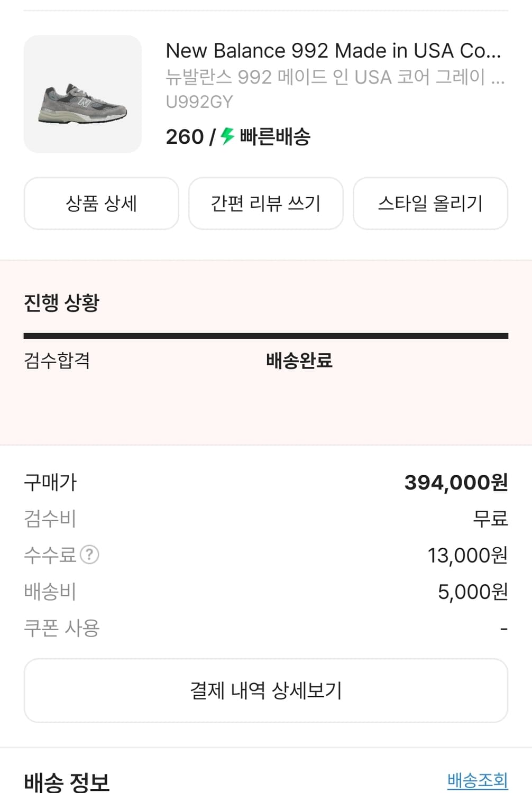This screenshot has width=532, height=793.
Task: Tap the 배송 정보 section heading
Action: click(67, 781)
